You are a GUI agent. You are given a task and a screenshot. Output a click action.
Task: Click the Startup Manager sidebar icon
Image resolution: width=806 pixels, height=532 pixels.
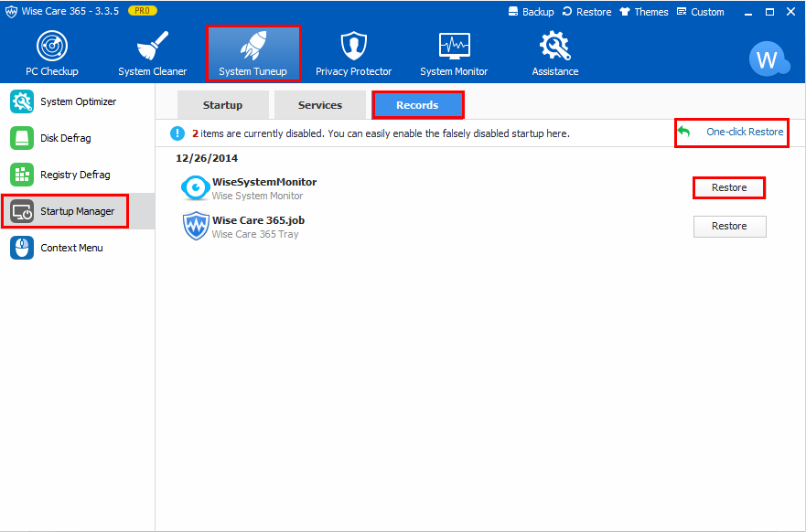[x=22, y=211]
